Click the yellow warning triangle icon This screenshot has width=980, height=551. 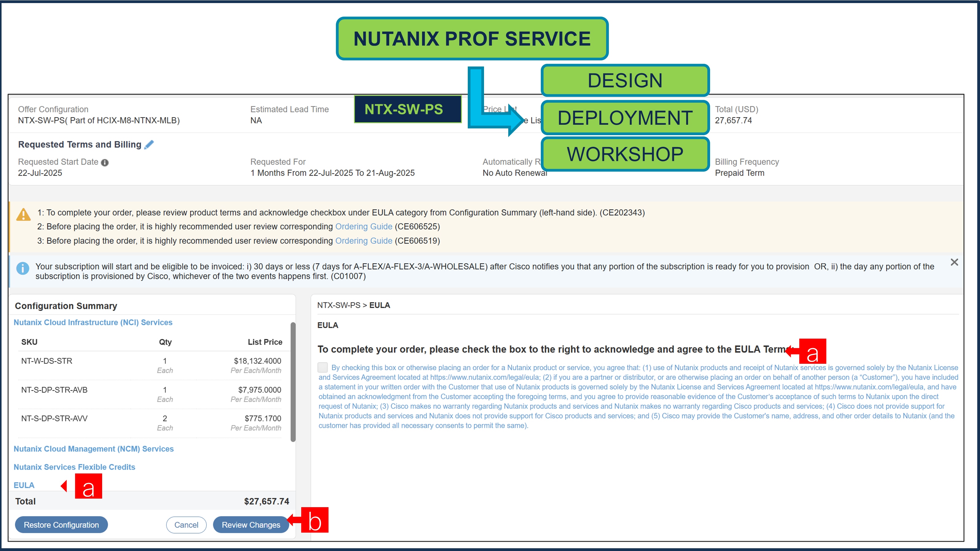[24, 214]
